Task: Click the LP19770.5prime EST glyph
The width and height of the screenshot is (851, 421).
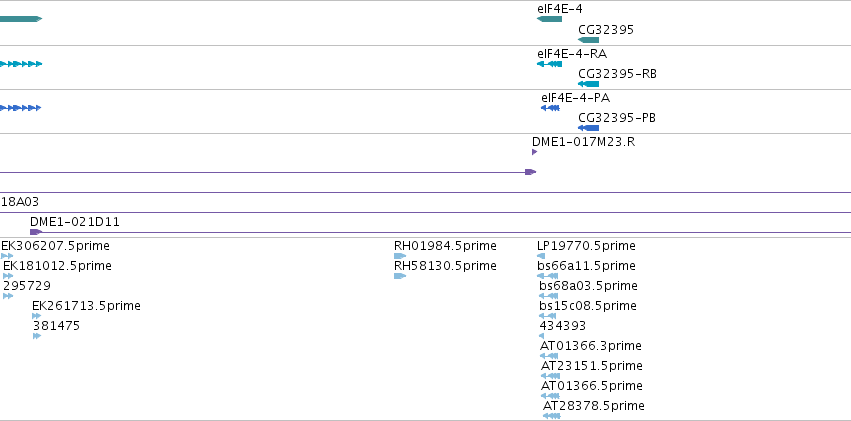Action: point(541,256)
